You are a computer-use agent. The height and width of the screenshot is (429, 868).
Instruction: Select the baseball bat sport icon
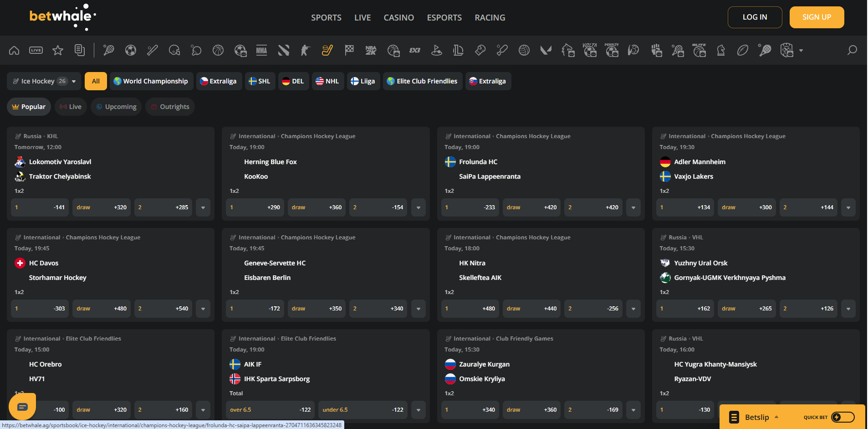pos(153,50)
